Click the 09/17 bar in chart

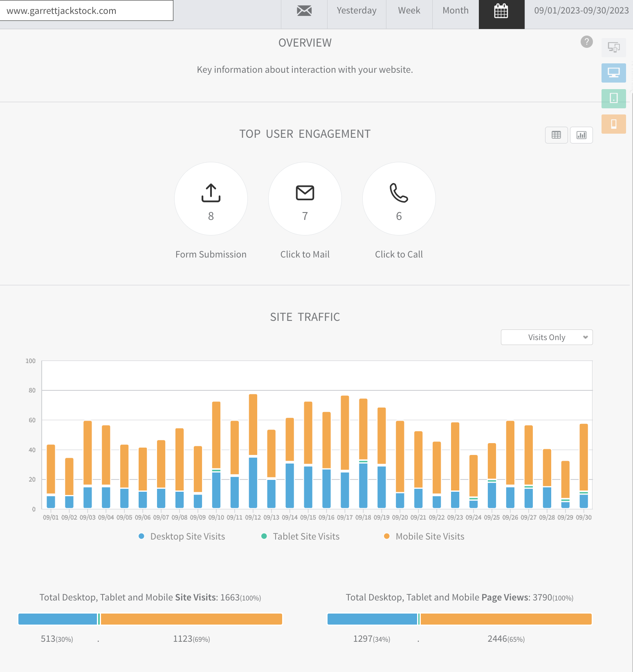[x=345, y=452]
